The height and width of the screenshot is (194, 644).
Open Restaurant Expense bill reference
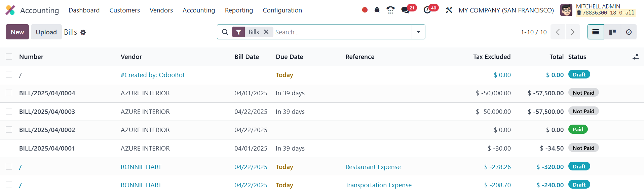pos(373,167)
